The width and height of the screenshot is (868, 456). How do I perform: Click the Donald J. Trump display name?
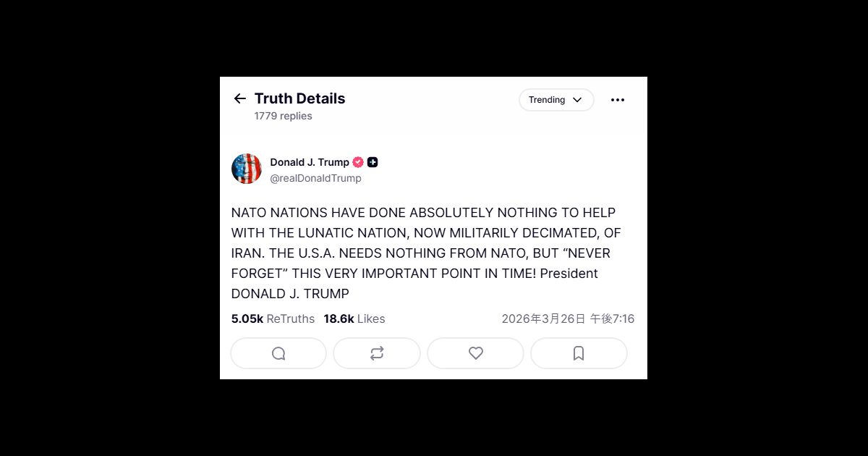[310, 162]
